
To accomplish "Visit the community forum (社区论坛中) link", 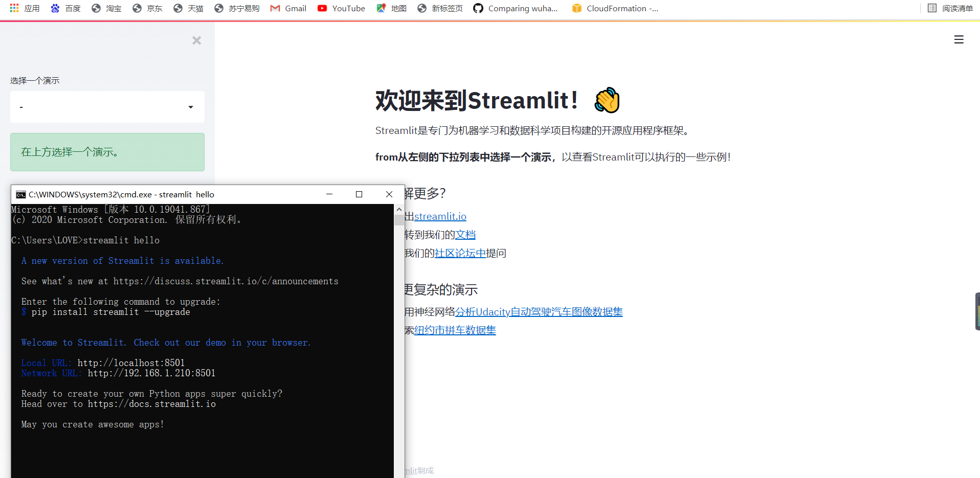I will pyautogui.click(x=460, y=253).
